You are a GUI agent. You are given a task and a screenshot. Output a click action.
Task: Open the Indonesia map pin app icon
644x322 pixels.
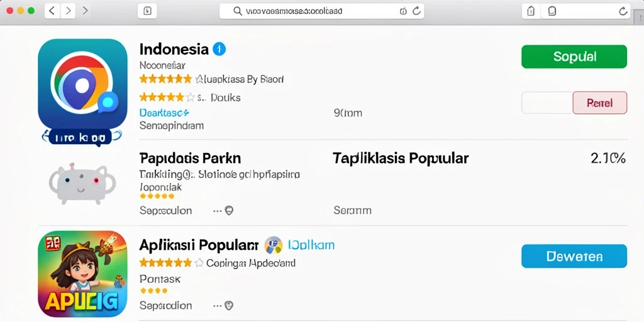pyautogui.click(x=82, y=85)
